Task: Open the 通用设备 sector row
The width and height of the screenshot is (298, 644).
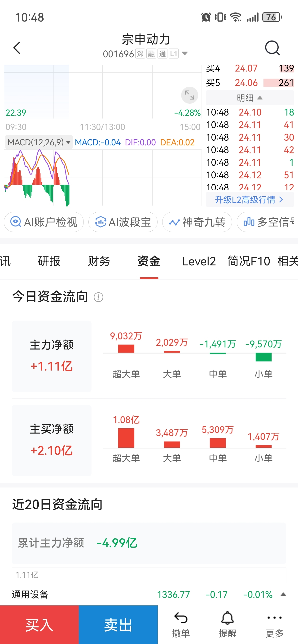Action: point(149,595)
